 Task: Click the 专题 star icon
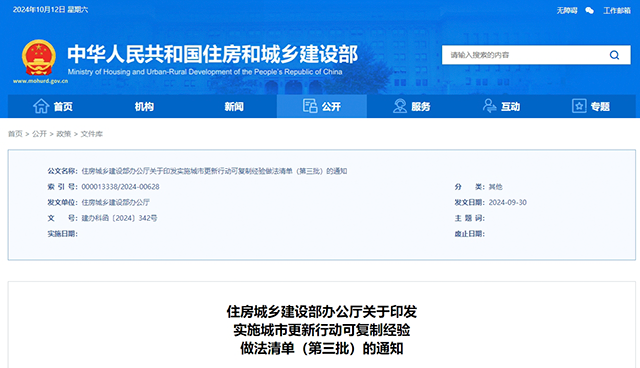coord(579,106)
